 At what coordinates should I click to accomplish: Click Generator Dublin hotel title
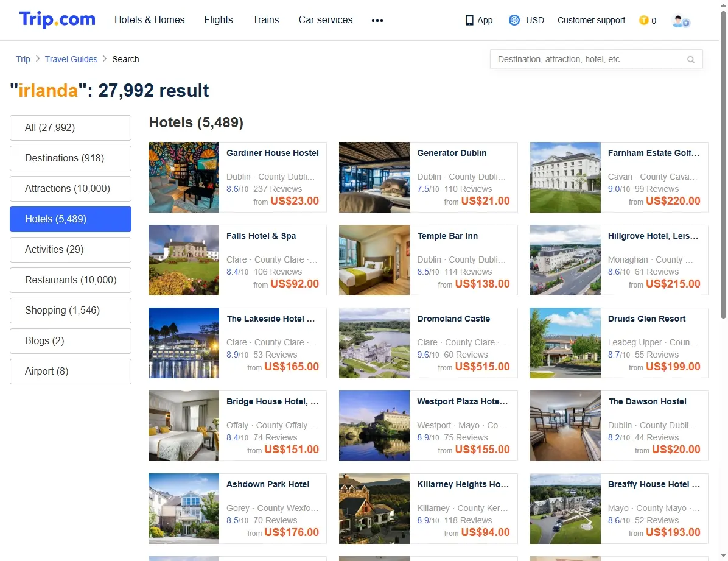click(452, 153)
